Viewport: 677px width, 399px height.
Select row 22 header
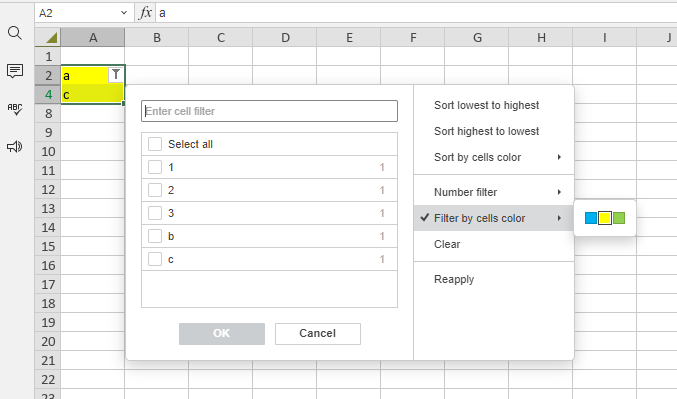tap(48, 379)
